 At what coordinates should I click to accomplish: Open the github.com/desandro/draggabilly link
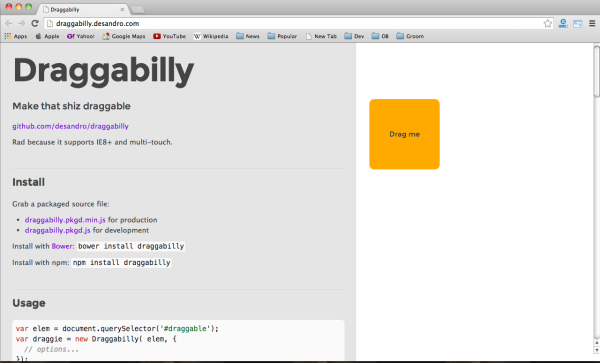pos(70,126)
